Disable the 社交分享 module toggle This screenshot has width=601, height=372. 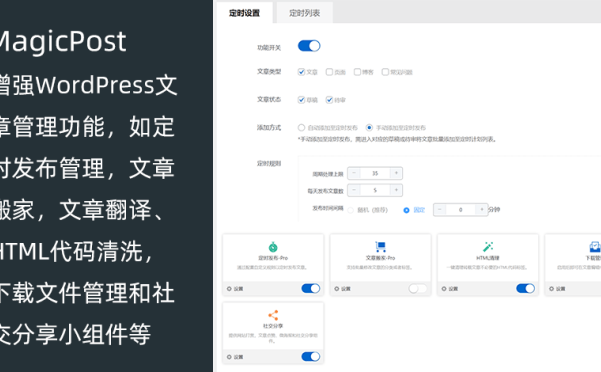click(x=310, y=357)
